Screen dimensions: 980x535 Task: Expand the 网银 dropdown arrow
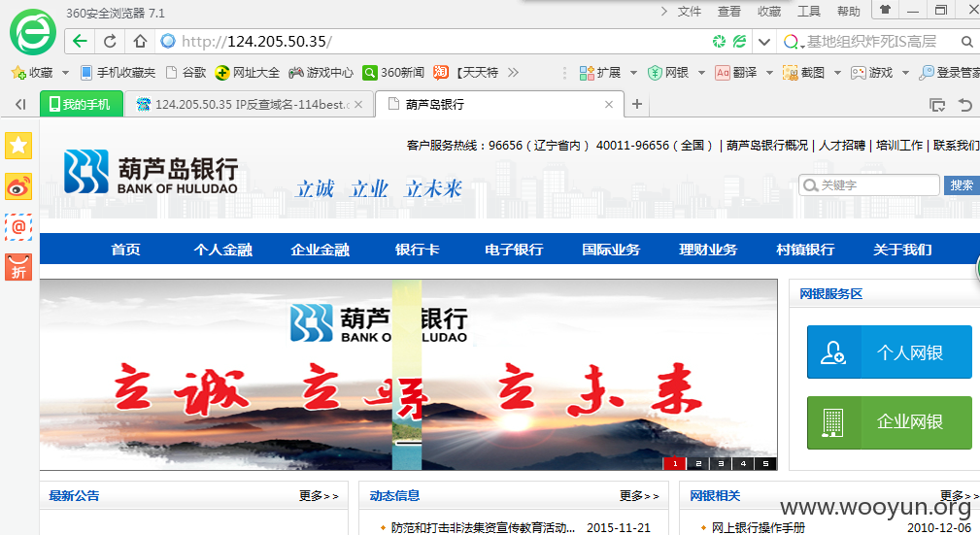click(701, 73)
